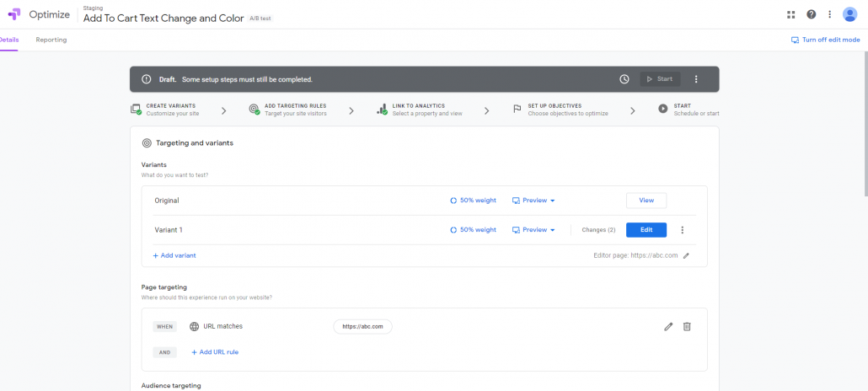Click the Set Up Objectives flag icon
This screenshot has height=391, width=868.
pyautogui.click(x=517, y=109)
